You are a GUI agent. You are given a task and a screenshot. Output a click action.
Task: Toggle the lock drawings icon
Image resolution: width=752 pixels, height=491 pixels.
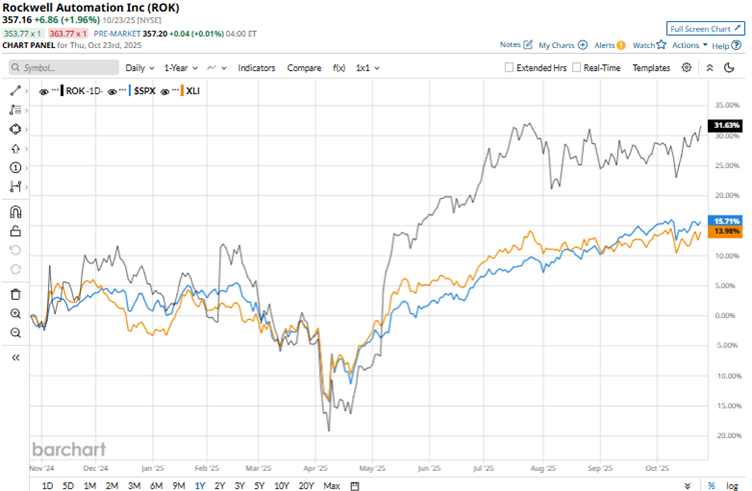click(15, 232)
